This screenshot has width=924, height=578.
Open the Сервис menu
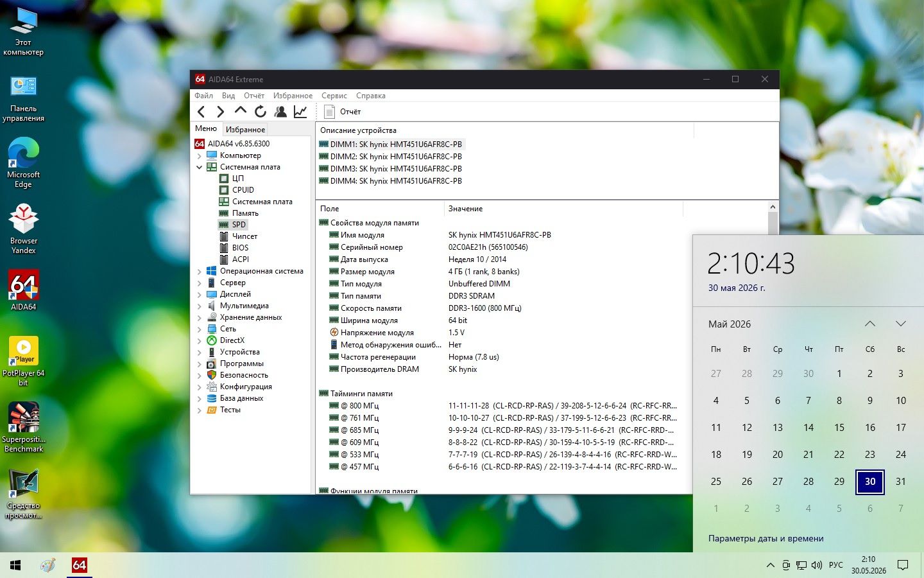point(334,96)
